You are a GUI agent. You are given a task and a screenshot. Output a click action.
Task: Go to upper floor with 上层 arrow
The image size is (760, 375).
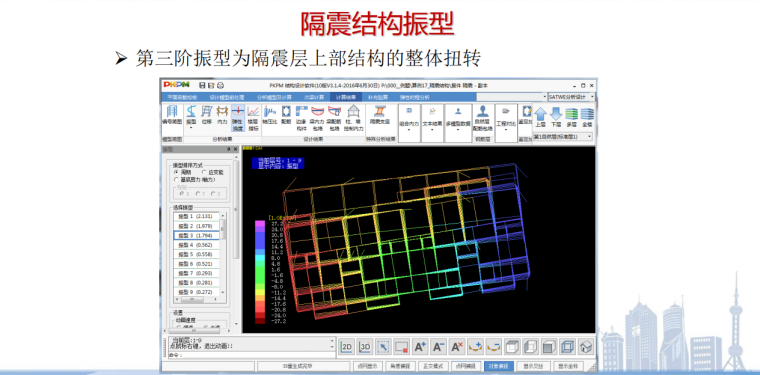tap(540, 117)
